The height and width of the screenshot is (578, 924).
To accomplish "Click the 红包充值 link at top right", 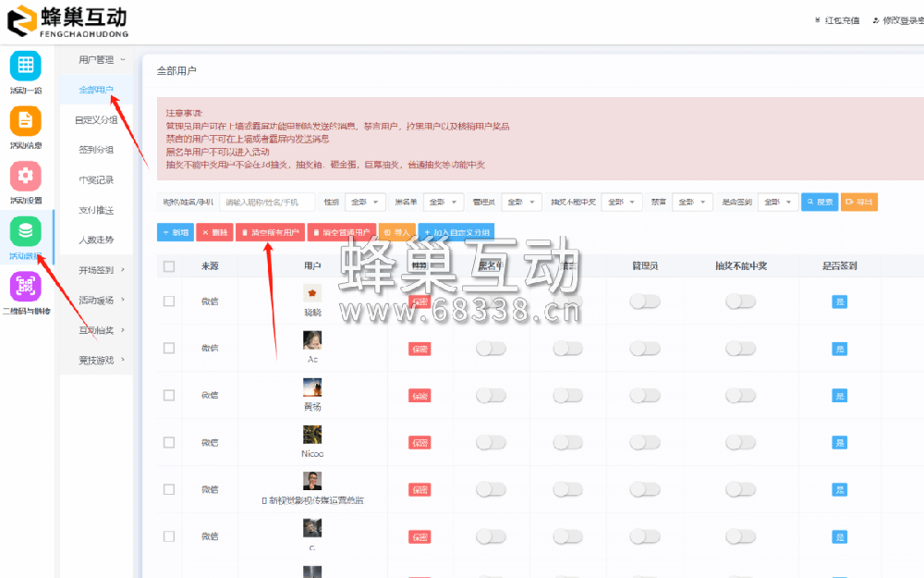I will point(841,18).
